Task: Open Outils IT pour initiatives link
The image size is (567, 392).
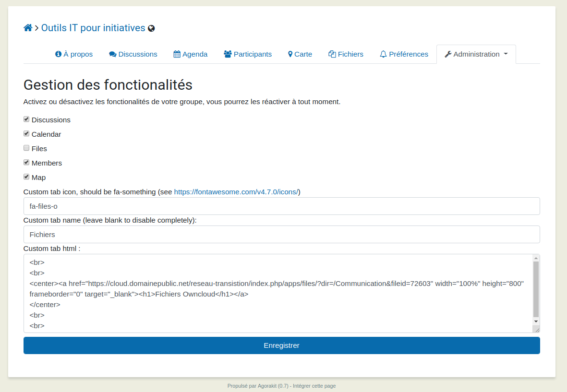Action: 93,28
